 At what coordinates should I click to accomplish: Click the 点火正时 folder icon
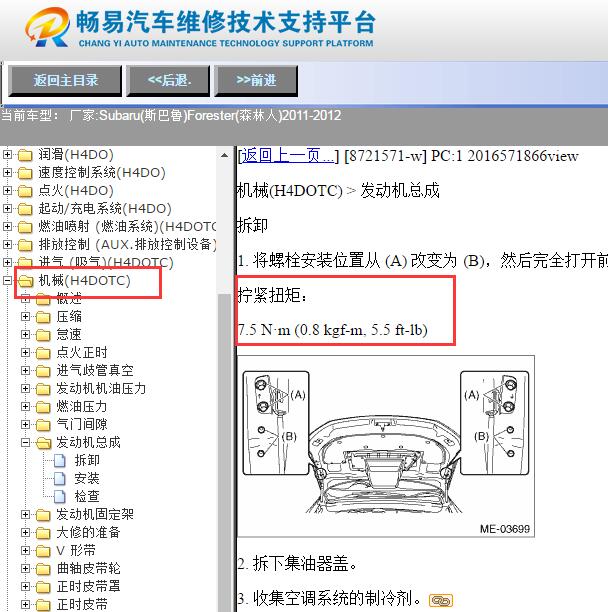point(43,353)
